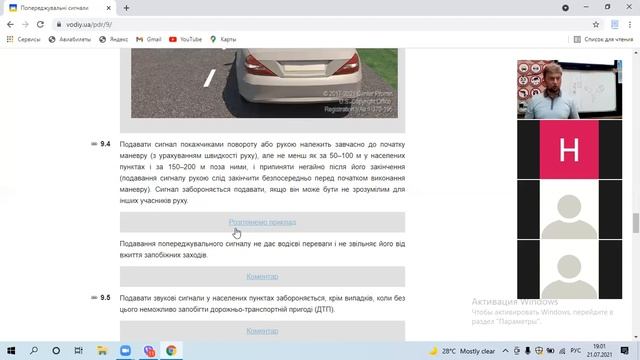640x360 pixels.
Task: Open YouTube bookmark
Action: (185, 39)
